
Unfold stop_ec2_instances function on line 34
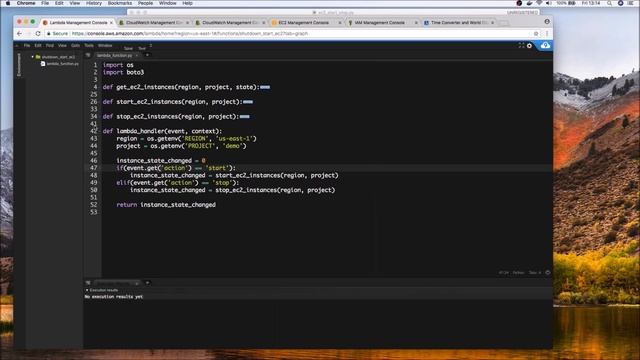tap(244, 116)
